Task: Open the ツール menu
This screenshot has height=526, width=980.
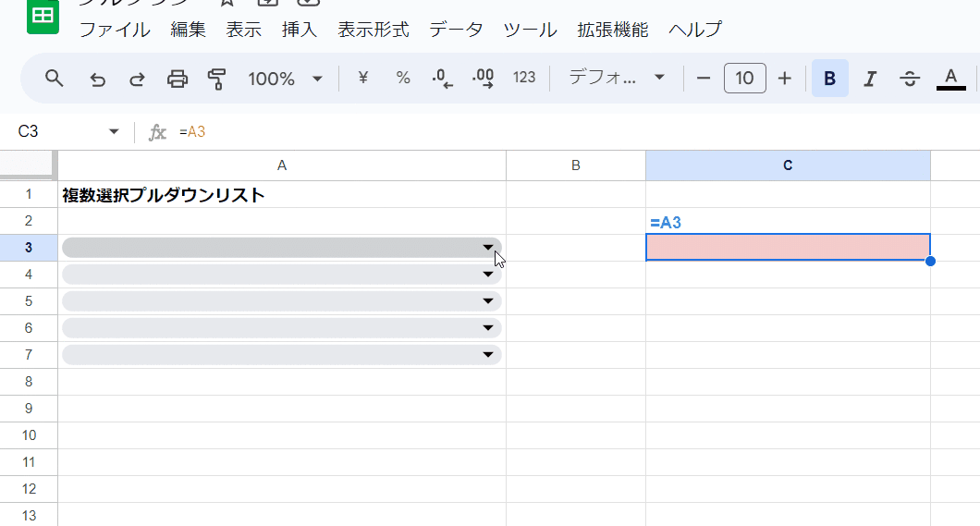Action: (530, 30)
